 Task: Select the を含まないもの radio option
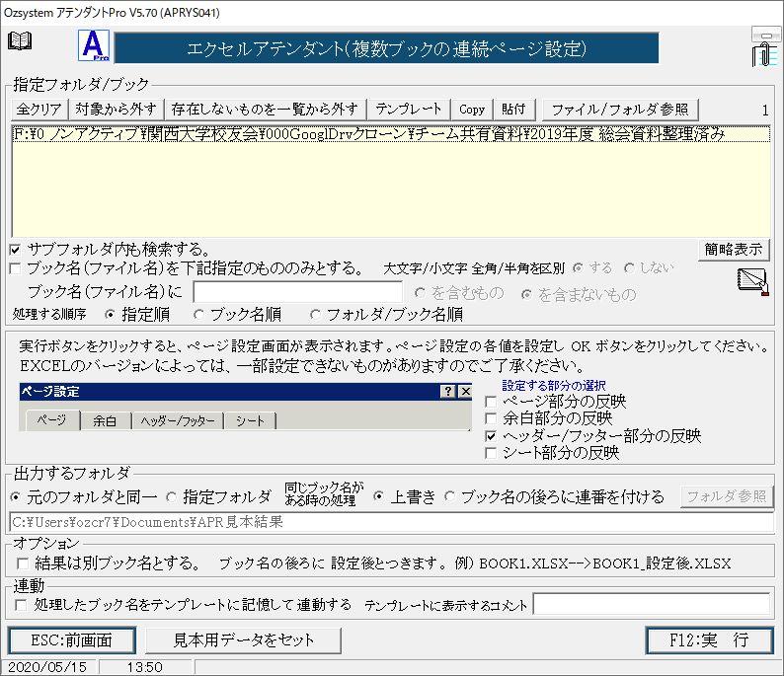(526, 295)
